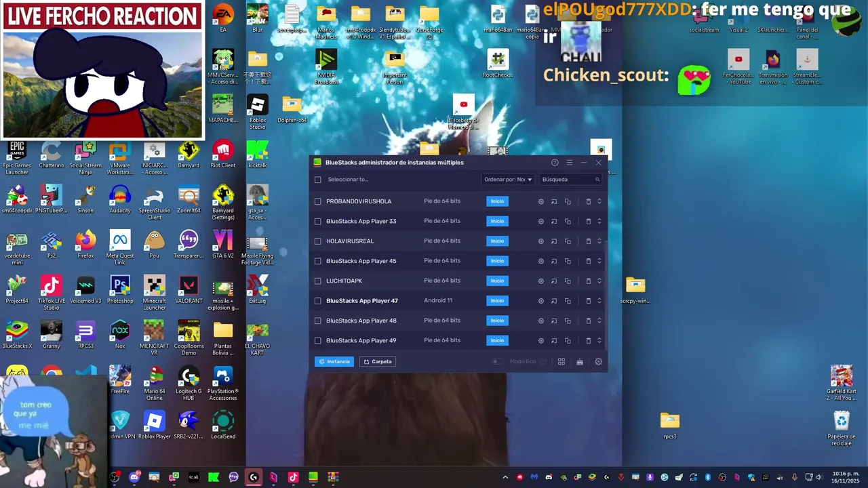Clone BlueStacks App Player 47 instance
The height and width of the screenshot is (488, 868).
[568, 301]
